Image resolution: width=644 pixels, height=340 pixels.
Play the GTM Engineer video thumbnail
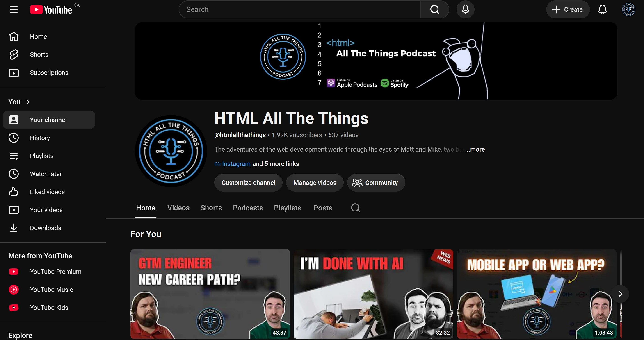(x=210, y=294)
